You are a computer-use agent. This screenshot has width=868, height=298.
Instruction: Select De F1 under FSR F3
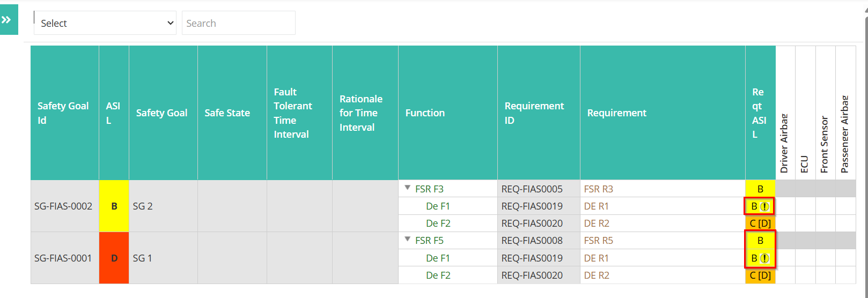pos(438,206)
